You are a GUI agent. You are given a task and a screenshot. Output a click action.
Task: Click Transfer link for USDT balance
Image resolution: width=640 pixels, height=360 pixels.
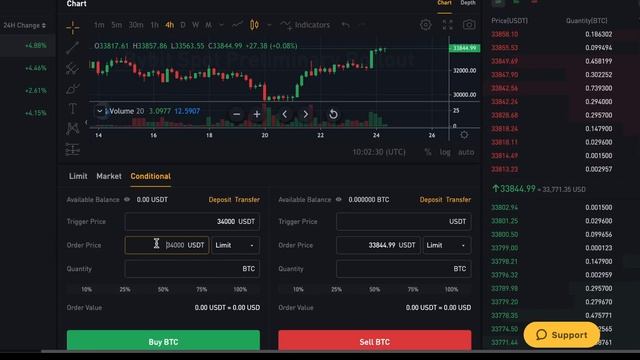pos(247,200)
